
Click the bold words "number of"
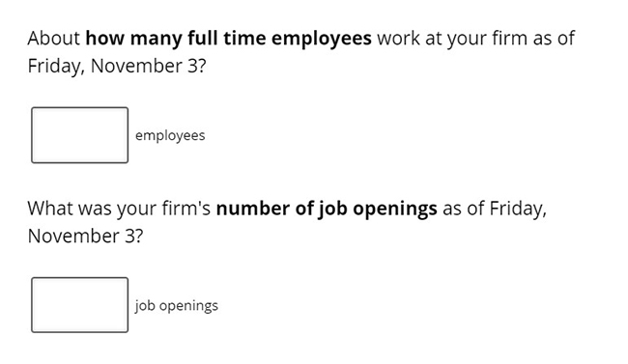pos(265,209)
